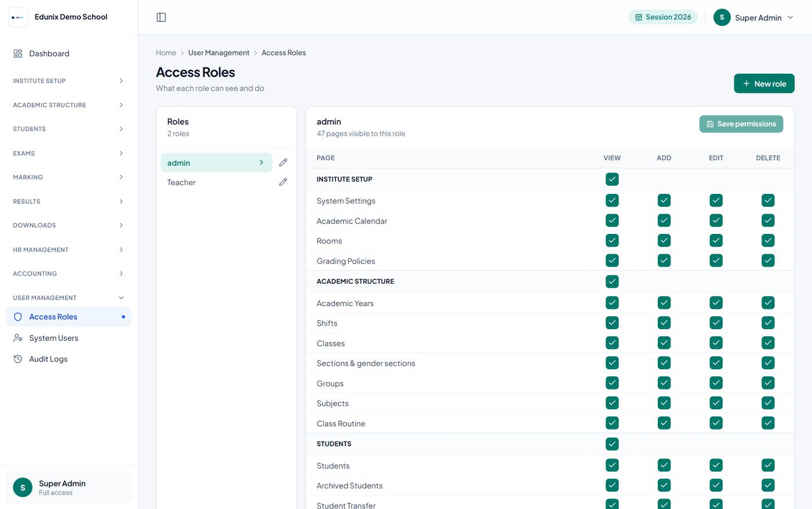The image size is (812, 509).
Task: Click the Session 2026 calendar icon
Action: coord(639,17)
